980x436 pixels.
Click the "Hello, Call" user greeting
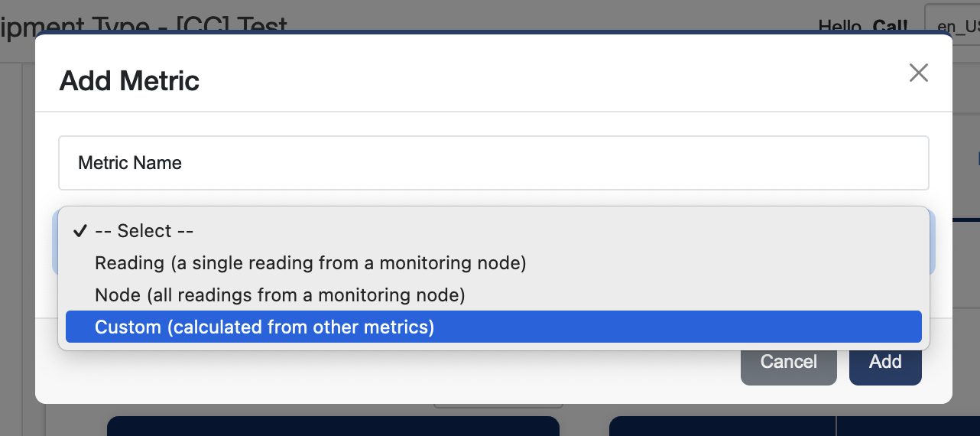[863, 26]
